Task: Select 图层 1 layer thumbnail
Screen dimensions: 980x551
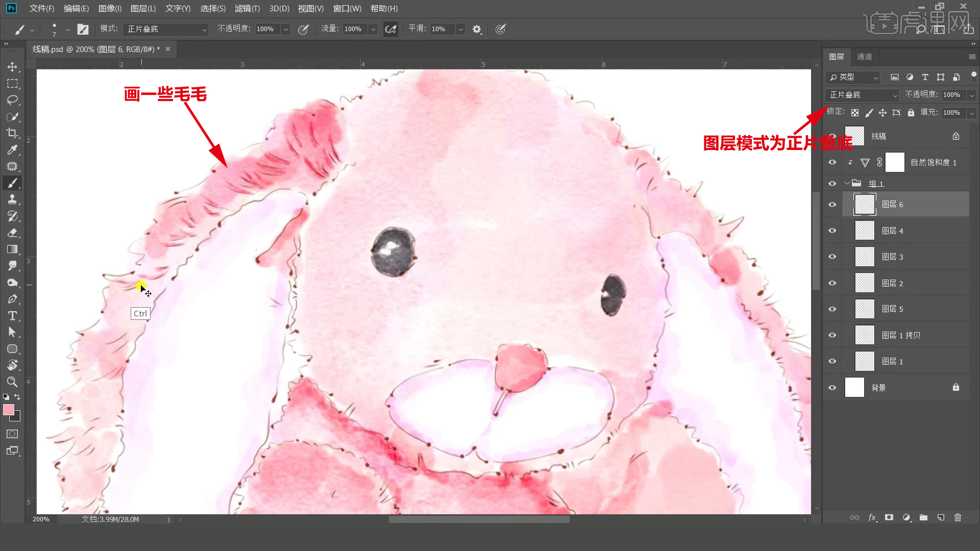Action: coord(865,361)
